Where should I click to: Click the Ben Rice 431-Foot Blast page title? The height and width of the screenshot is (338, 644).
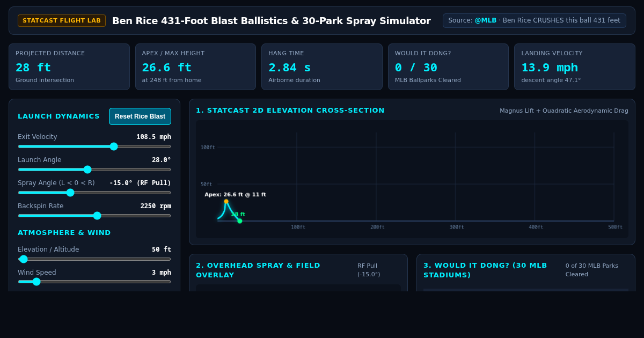pos(272,21)
